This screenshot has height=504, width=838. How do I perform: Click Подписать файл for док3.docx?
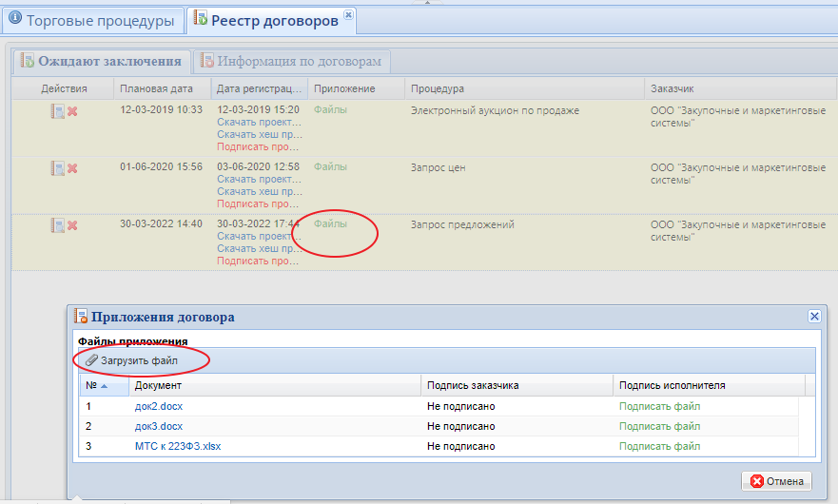click(x=659, y=426)
